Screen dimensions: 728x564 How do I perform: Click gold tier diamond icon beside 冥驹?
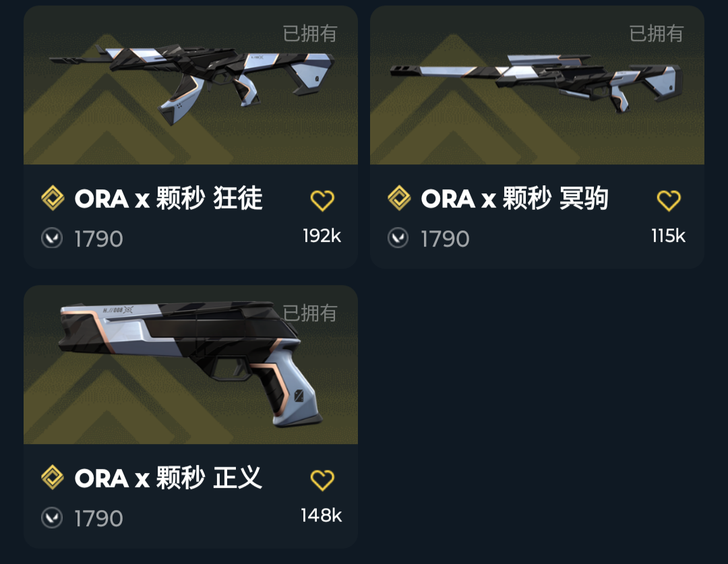pos(399,198)
